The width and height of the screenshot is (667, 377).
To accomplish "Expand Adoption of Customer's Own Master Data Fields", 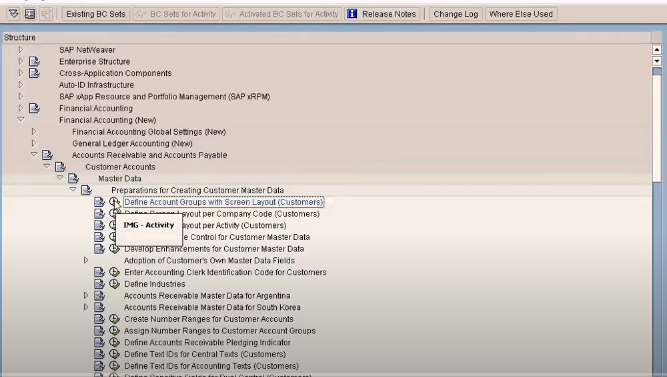I will tap(86, 260).
